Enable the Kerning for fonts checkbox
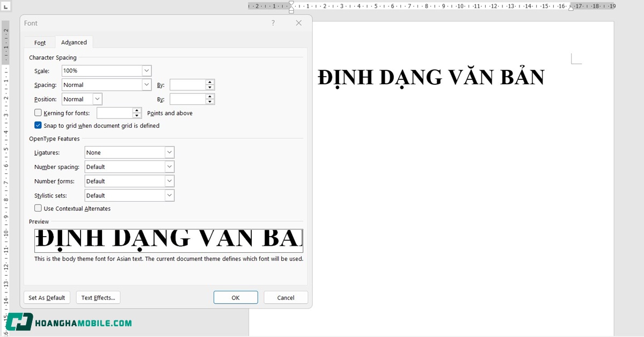The image size is (644, 337). click(38, 113)
